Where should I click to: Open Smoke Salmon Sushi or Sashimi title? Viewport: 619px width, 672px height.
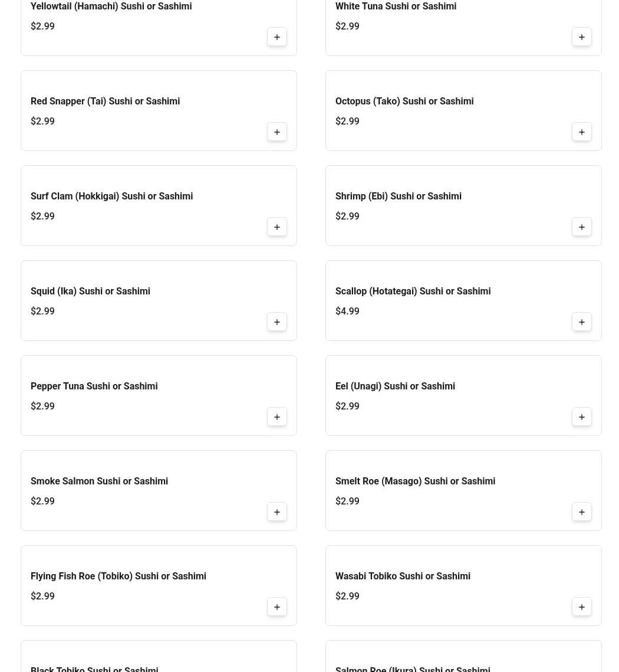pyautogui.click(x=99, y=481)
